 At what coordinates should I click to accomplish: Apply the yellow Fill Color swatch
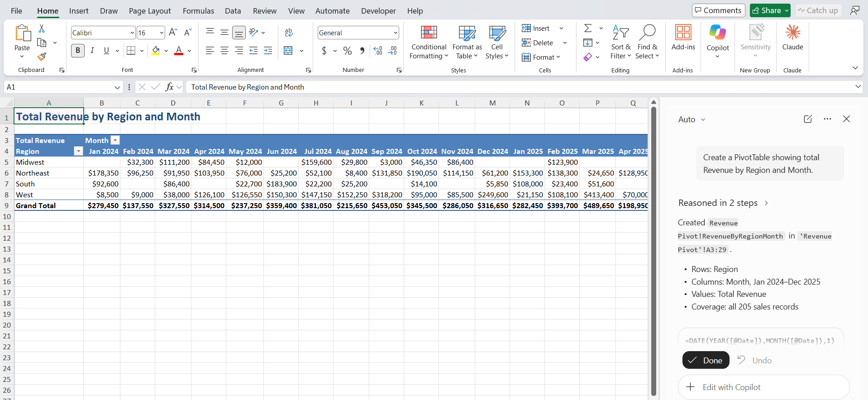coord(156,51)
